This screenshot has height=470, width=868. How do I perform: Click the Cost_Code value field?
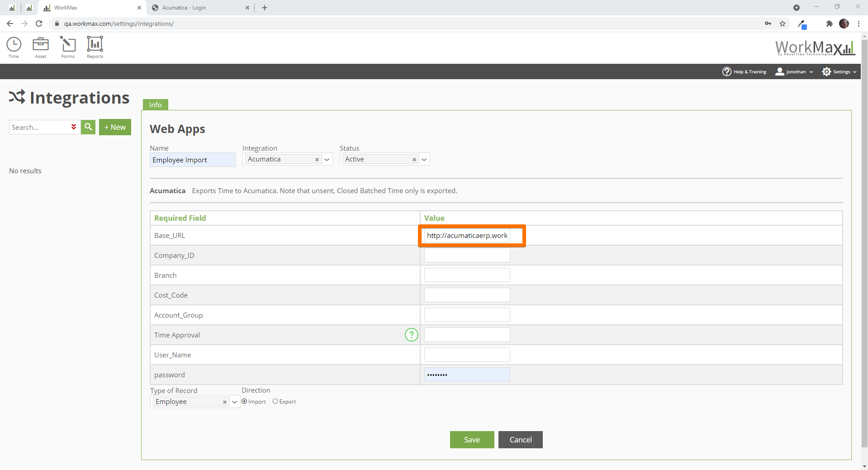pos(467,295)
